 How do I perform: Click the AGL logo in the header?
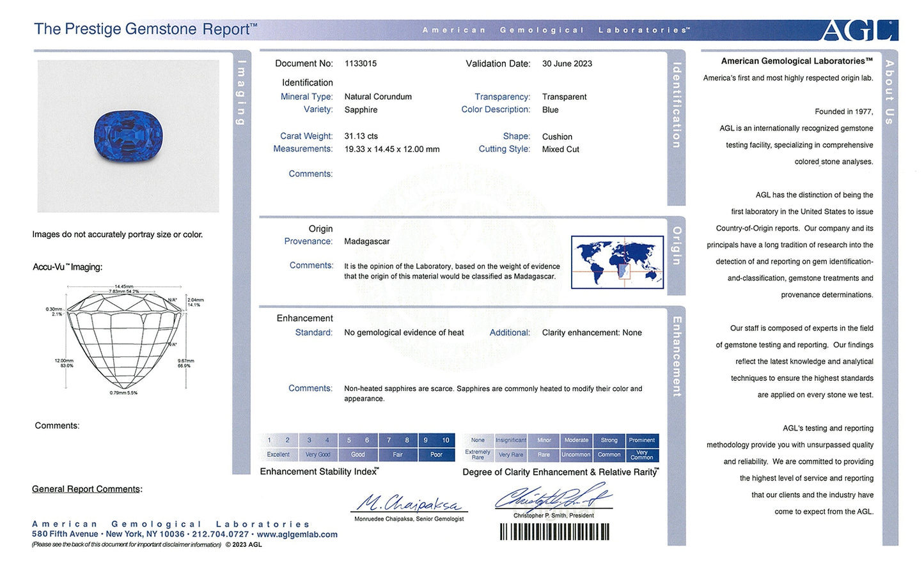pyautogui.click(x=859, y=30)
